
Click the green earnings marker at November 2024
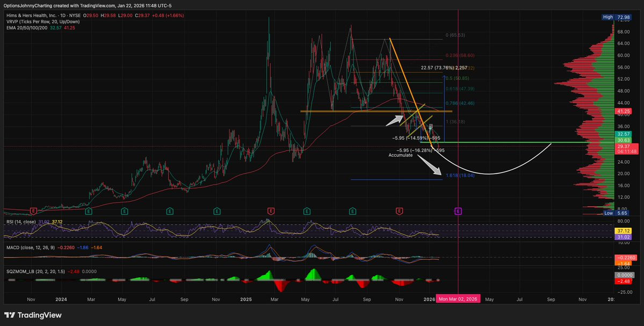click(216, 211)
